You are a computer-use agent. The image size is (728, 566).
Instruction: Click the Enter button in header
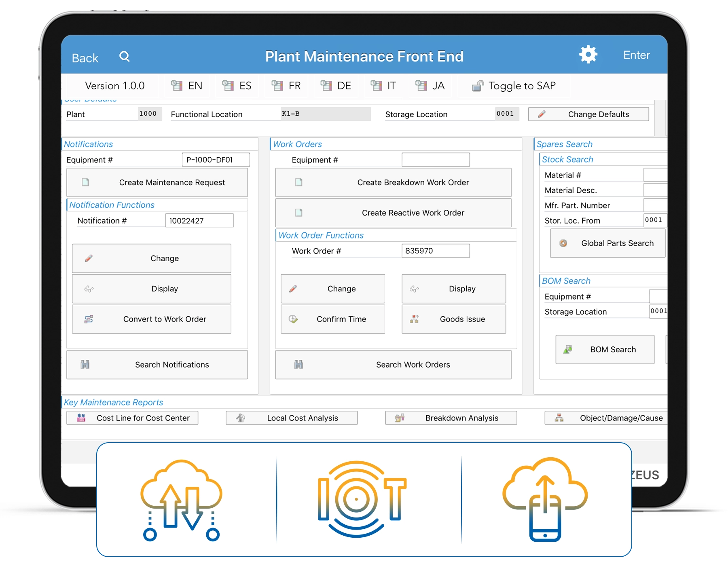coord(636,55)
